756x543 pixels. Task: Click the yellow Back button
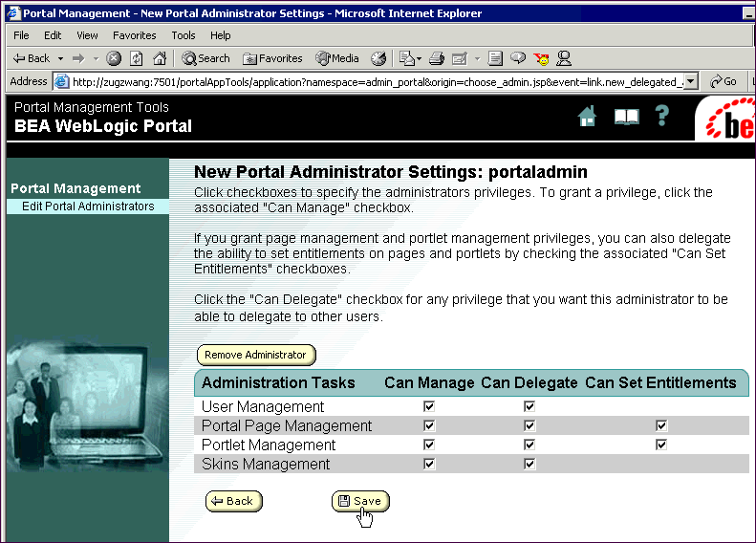click(x=234, y=501)
